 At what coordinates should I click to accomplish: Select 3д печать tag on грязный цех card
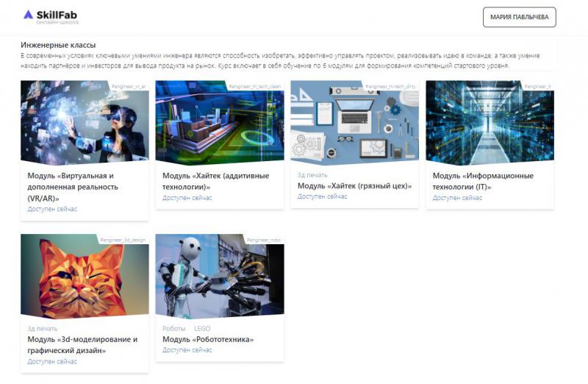pyautogui.click(x=312, y=175)
